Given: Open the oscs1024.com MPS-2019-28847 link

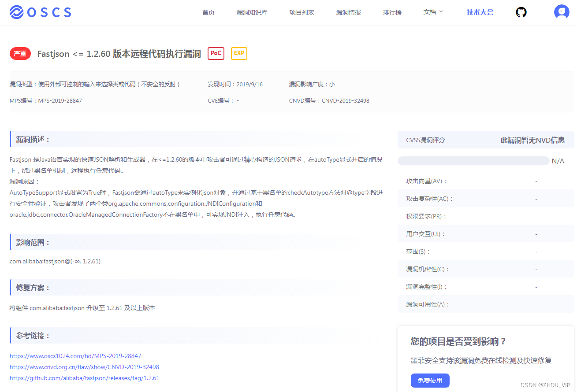Looking at the screenshot, I should [x=75, y=356].
